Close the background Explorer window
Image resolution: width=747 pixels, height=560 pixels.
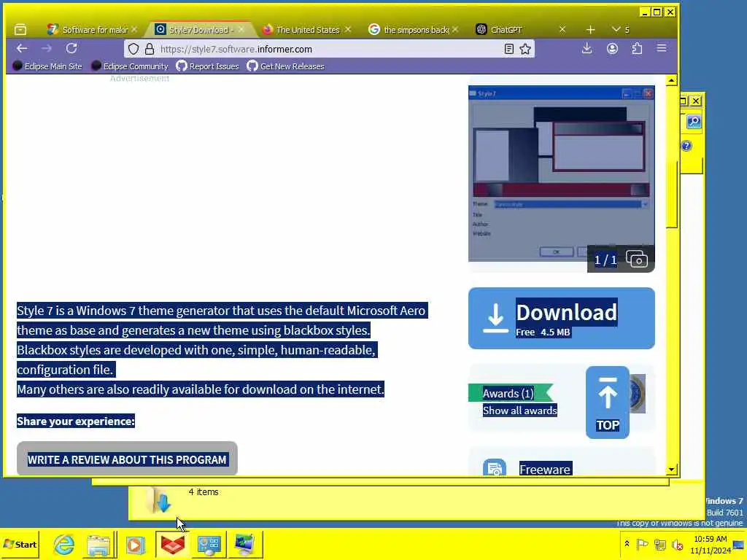696,101
